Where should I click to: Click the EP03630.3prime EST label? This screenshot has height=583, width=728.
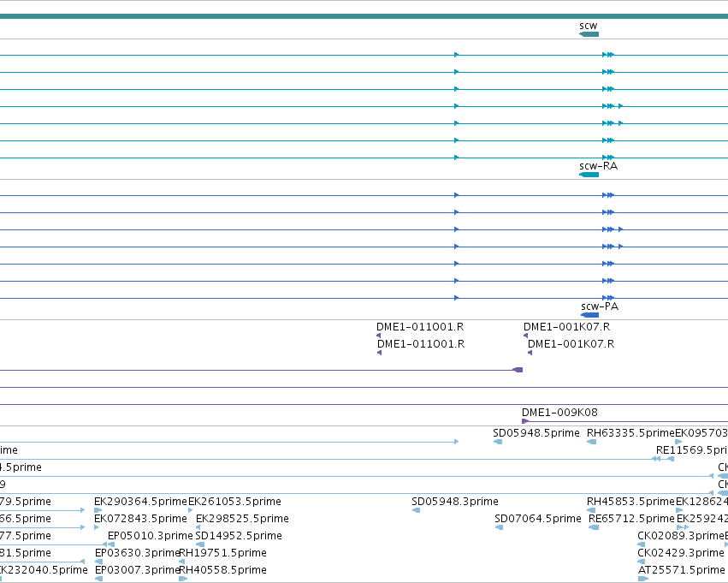point(138,553)
